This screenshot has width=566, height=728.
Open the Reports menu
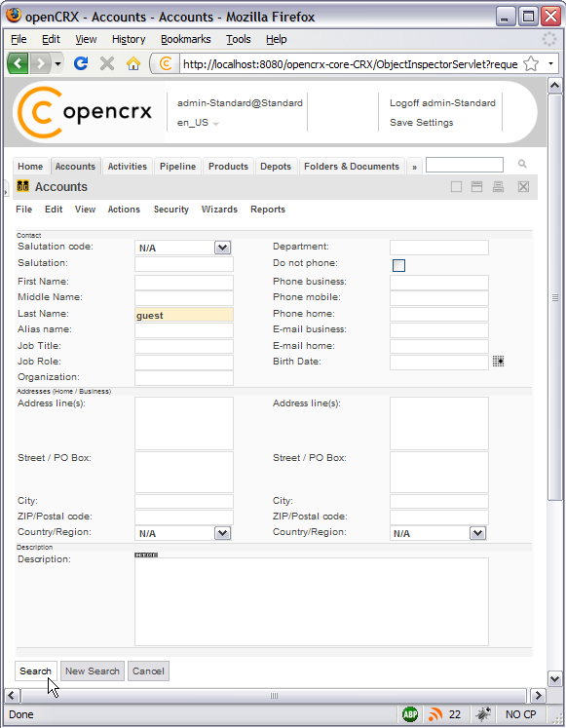[268, 210]
